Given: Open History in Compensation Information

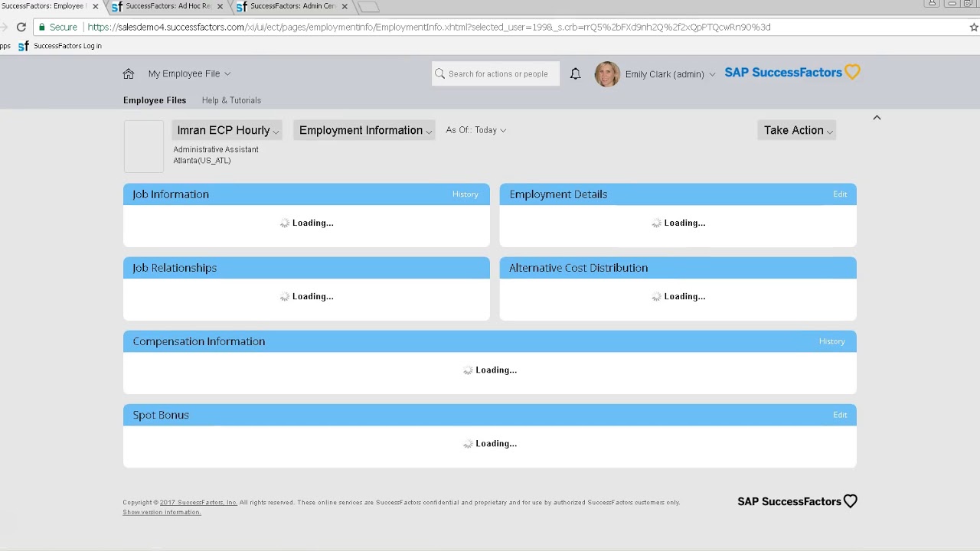Looking at the screenshot, I should (831, 341).
